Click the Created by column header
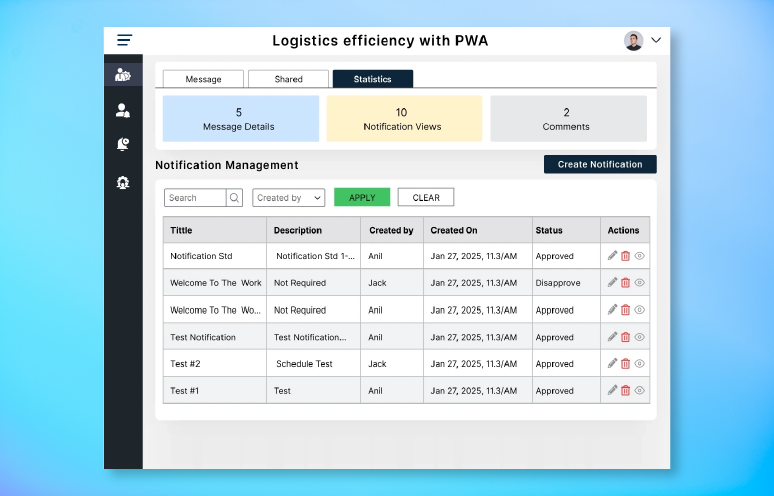This screenshot has height=496, width=774. (x=392, y=230)
